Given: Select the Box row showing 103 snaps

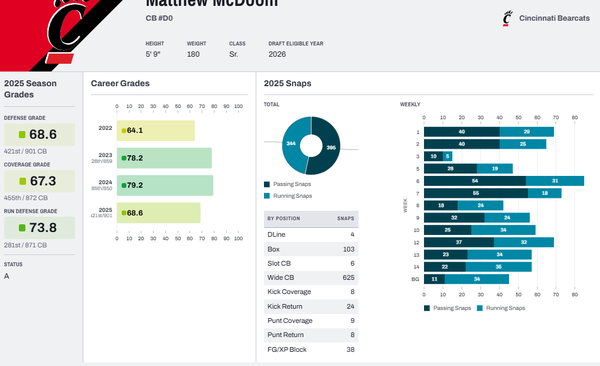Looking at the screenshot, I should click(x=311, y=249).
